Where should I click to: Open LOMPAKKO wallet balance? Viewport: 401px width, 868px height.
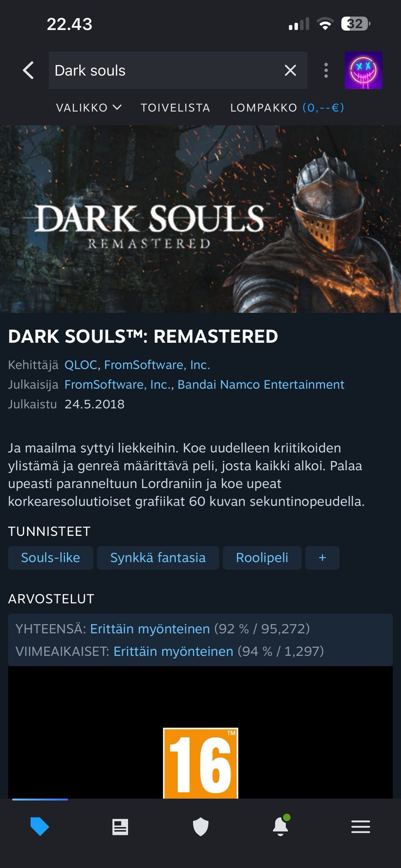tap(287, 108)
